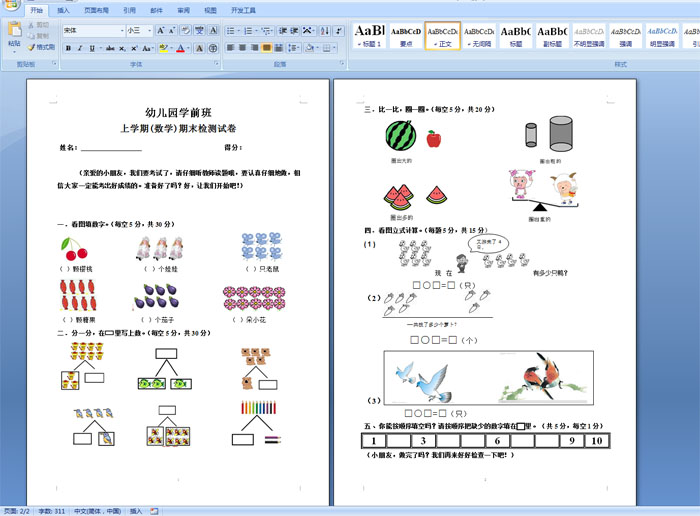Click the Bullets list icon

(230, 31)
